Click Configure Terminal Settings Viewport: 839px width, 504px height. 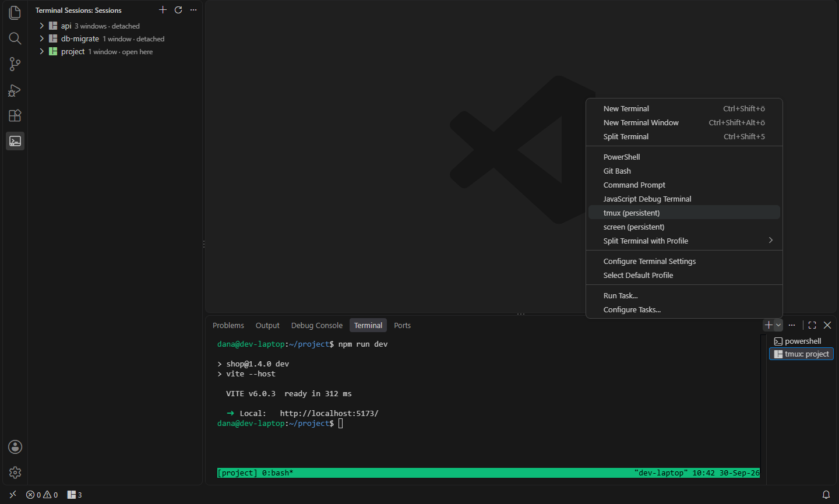coord(684,261)
